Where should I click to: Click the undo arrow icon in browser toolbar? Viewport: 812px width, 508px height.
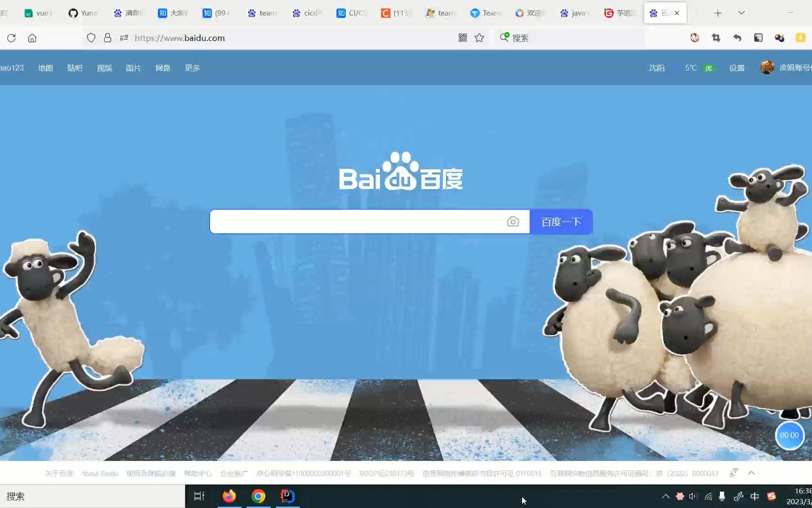737,38
